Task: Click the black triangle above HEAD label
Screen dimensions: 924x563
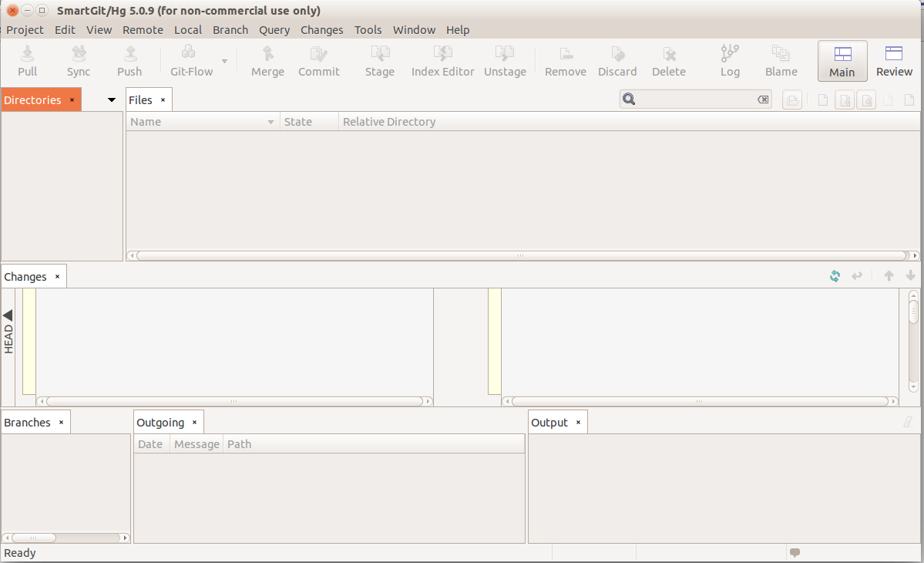Action: (8, 315)
